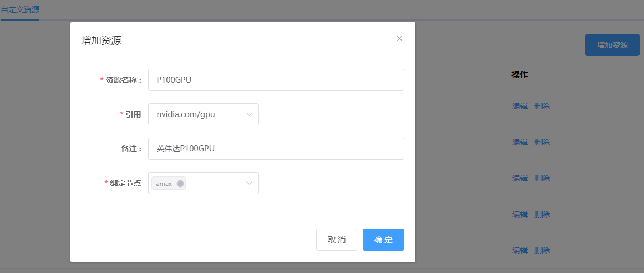This screenshot has width=644, height=273.
Task: Click 编辑 link in the second table row
Action: tap(520, 142)
